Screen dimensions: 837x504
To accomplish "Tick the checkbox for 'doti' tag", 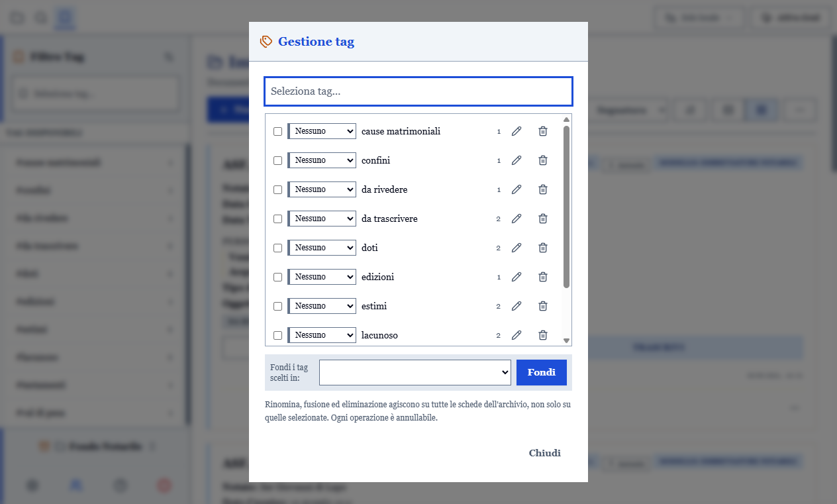I will coord(277,248).
